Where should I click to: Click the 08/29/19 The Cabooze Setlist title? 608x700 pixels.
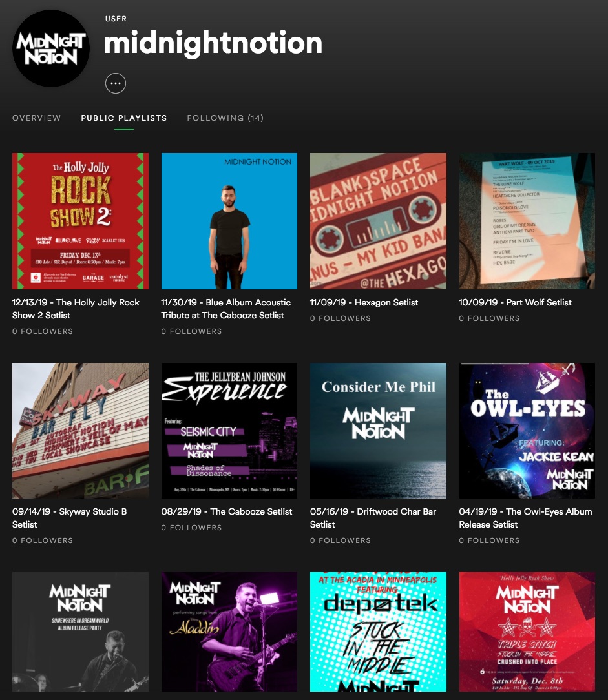click(x=227, y=511)
